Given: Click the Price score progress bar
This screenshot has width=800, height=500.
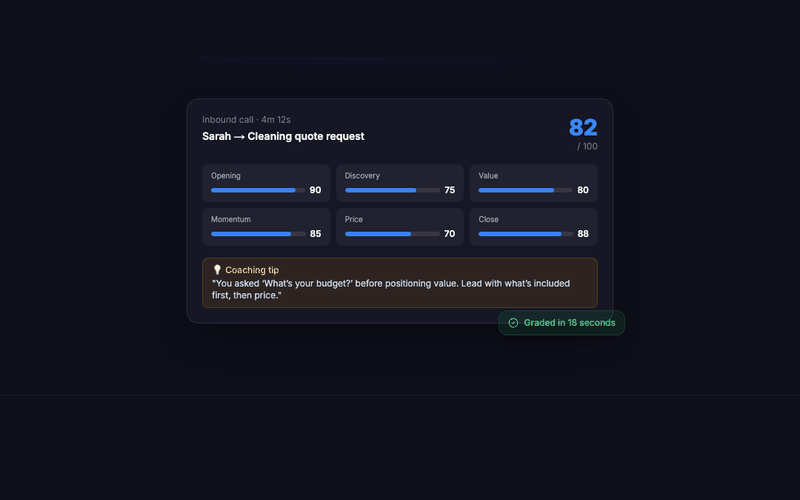Looking at the screenshot, I should pyautogui.click(x=392, y=234).
